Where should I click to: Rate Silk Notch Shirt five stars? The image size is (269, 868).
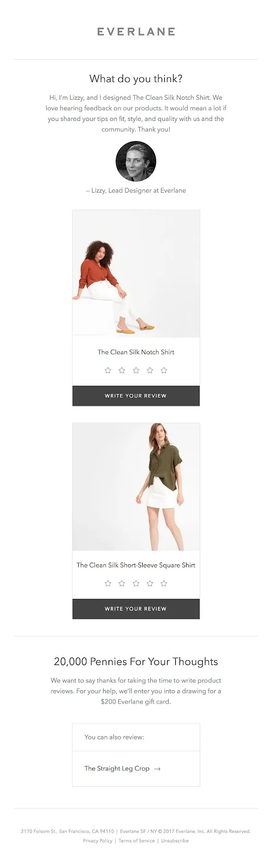point(164,370)
